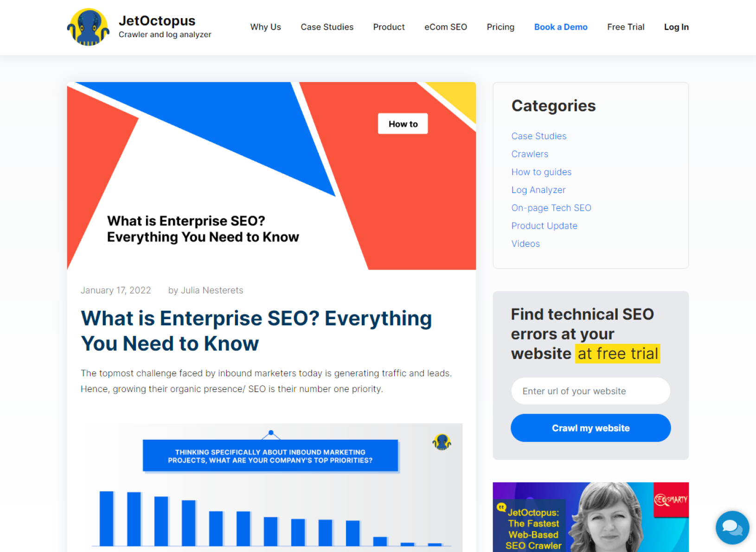Open the SEO Crawler video thumbnail
Viewport: 756px width, 552px height.
[x=590, y=517]
